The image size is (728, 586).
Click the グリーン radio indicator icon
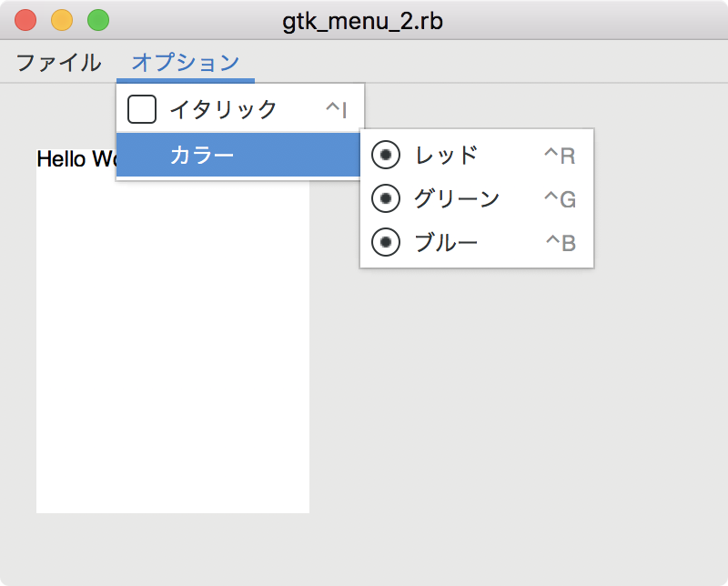386,199
